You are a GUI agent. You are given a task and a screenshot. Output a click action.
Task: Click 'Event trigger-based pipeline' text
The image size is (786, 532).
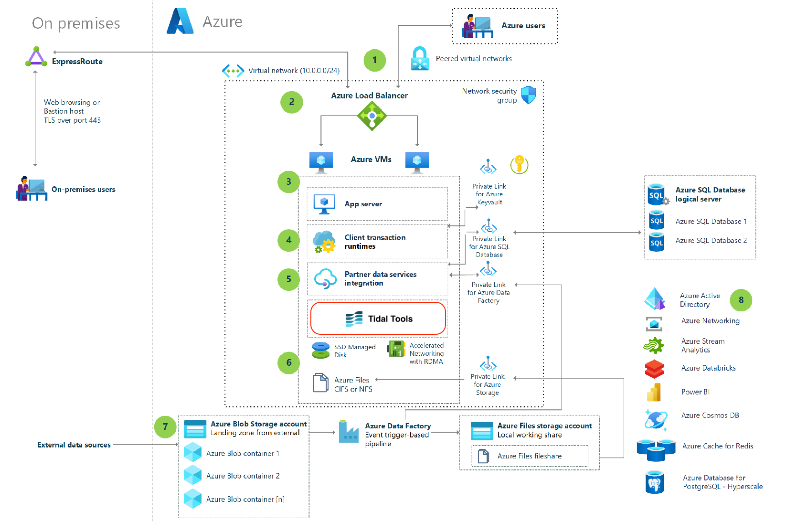click(x=397, y=439)
